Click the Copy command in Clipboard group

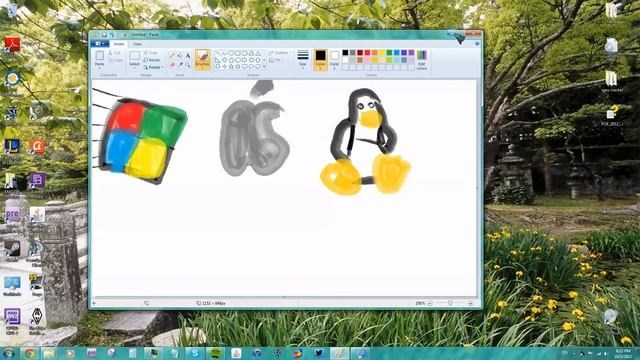[x=116, y=60]
